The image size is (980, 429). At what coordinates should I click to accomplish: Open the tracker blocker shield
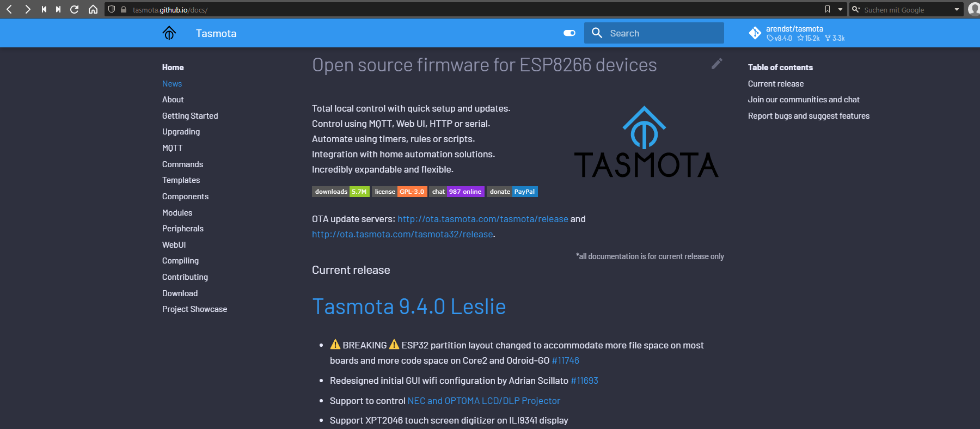(x=112, y=9)
